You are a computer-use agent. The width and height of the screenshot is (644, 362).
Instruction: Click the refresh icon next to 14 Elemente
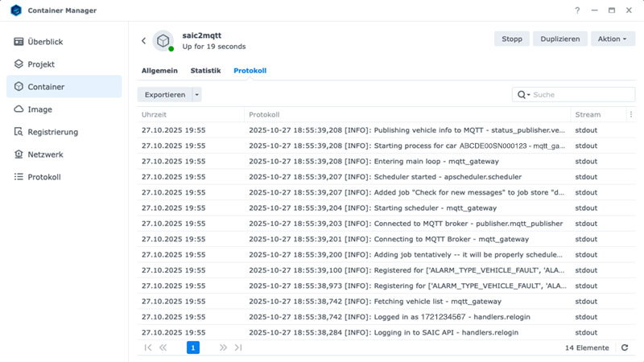624,348
